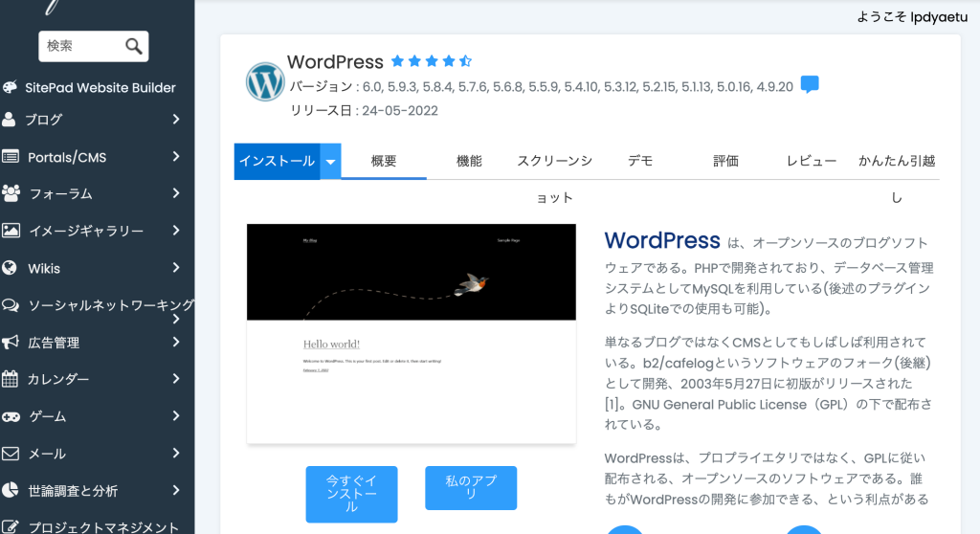Click the first rating star

tap(397, 60)
